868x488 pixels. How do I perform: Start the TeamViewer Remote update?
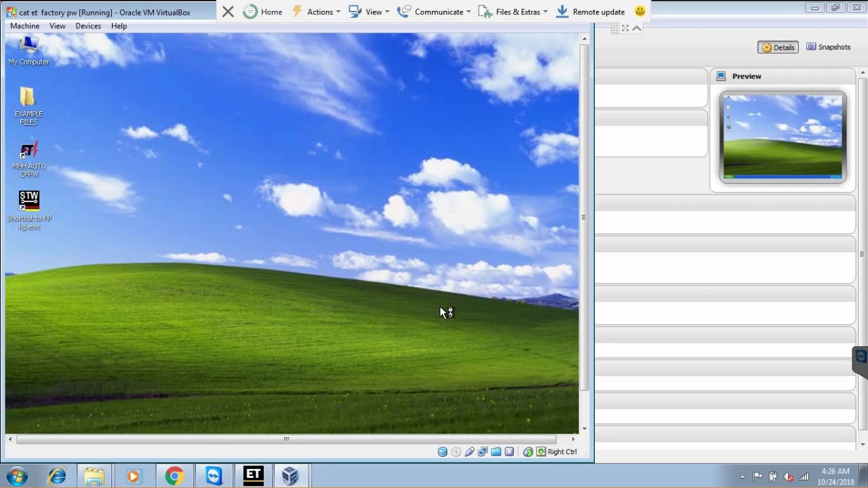[590, 12]
